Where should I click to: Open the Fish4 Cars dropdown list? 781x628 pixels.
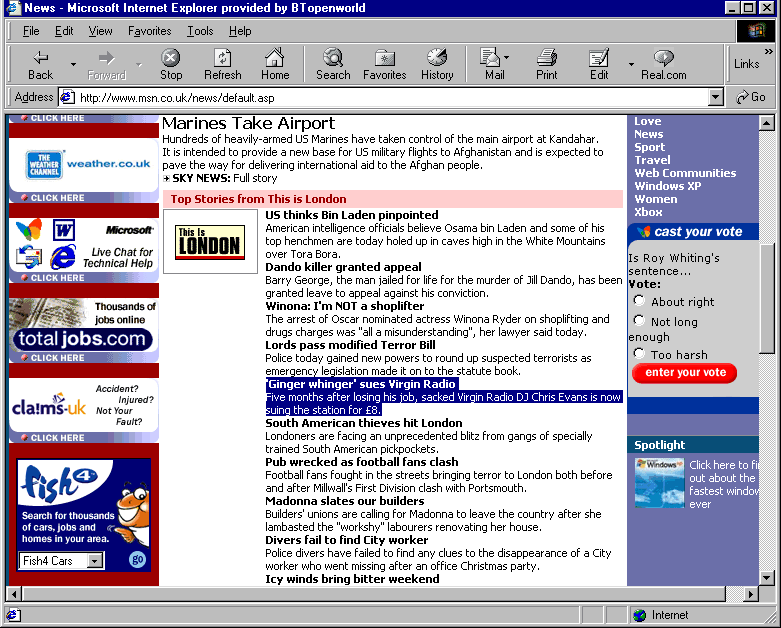coord(95,561)
